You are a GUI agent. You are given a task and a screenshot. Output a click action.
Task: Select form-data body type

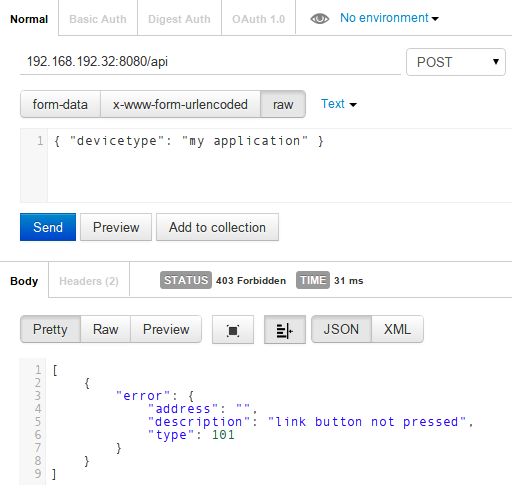(x=60, y=104)
